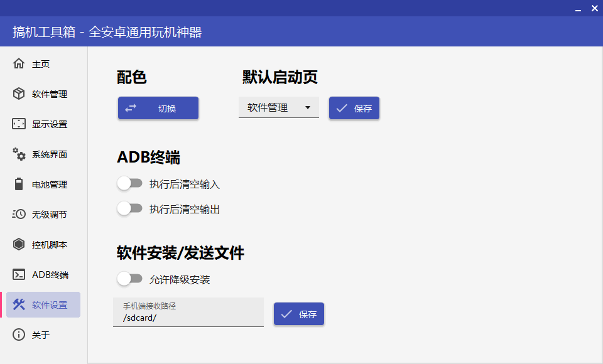
Task: Select the highlighted 软件设置 entry
Action: coord(43,305)
